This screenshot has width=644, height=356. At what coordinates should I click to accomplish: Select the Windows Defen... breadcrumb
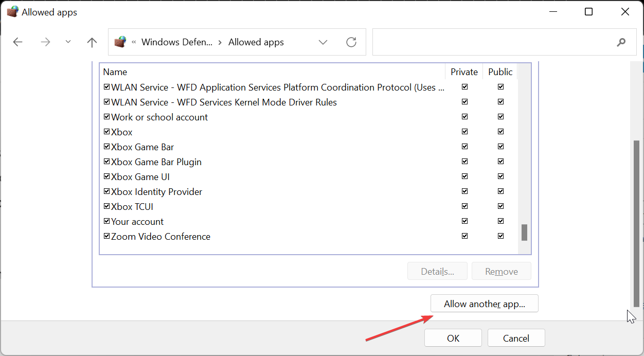point(177,42)
